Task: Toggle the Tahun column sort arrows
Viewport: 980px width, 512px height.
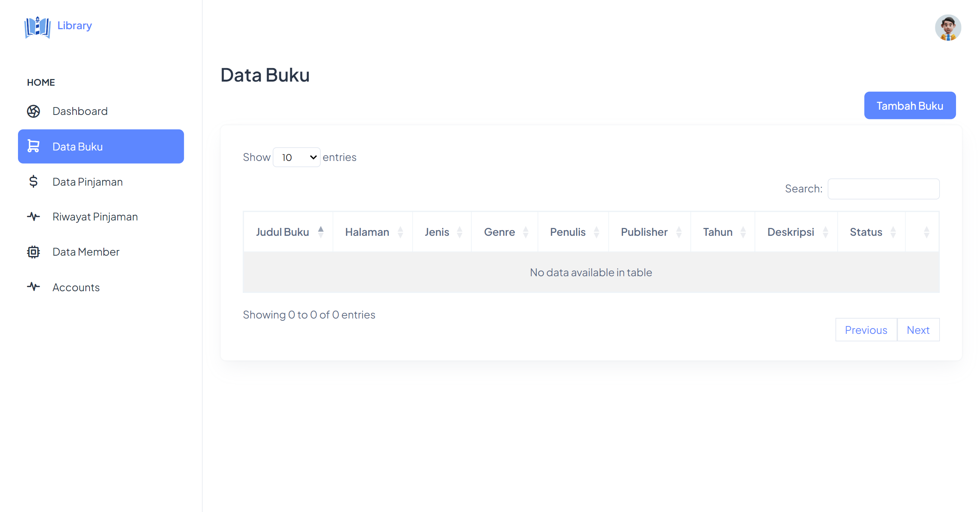Action: click(743, 231)
